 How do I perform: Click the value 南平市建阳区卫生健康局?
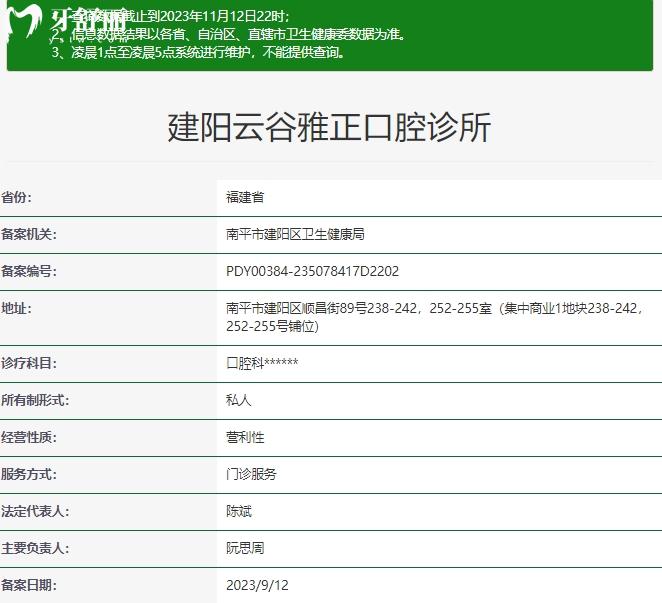[295, 234]
